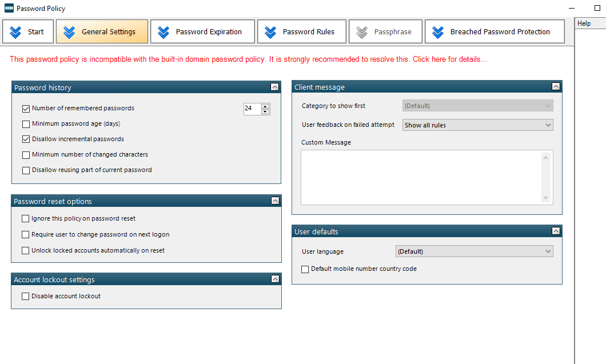Open the User language dropdown
Screen dimensions: 606x364
coord(474,251)
